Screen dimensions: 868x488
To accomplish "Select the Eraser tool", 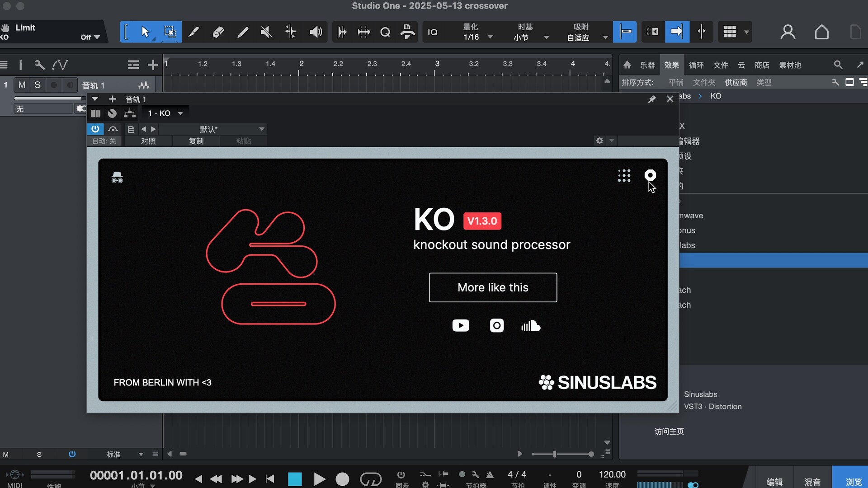I will pos(218,32).
